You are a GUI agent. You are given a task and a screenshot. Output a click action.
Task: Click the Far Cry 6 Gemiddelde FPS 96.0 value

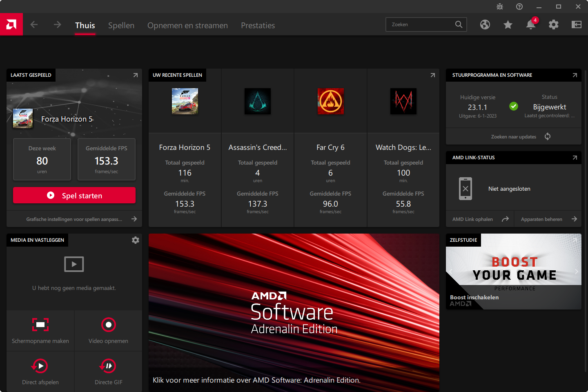tap(330, 204)
